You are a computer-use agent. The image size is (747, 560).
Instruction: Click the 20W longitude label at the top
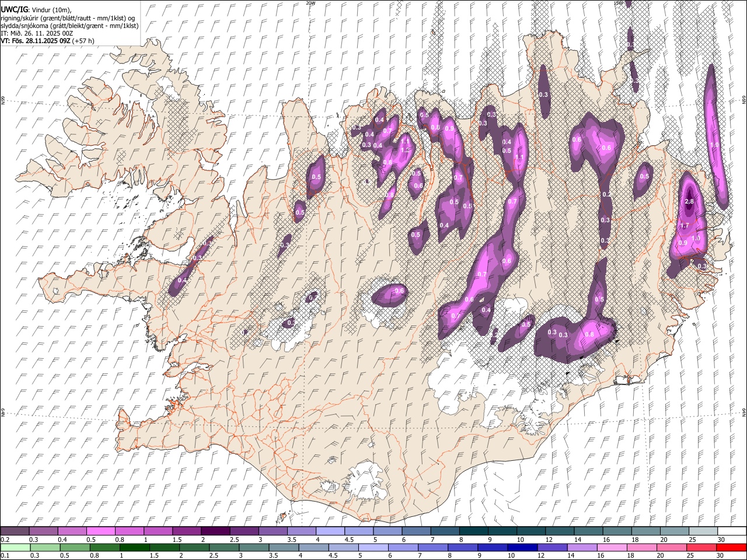pyautogui.click(x=310, y=3)
